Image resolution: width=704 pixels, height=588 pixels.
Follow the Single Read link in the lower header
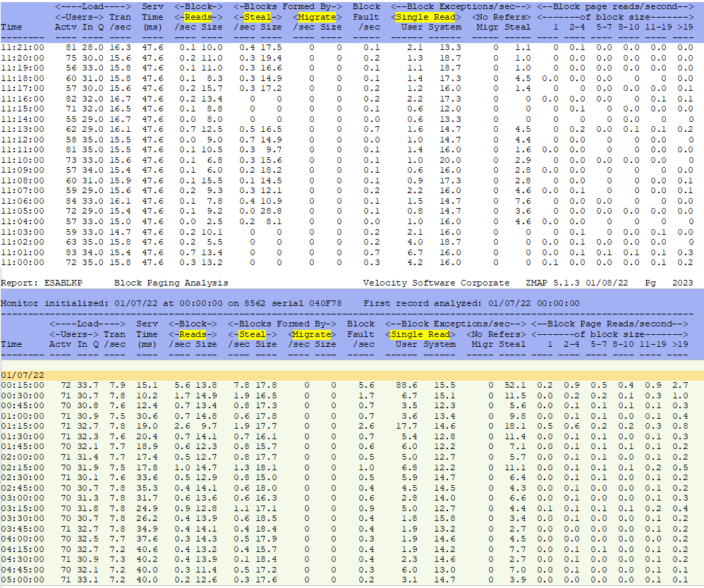[422, 334]
